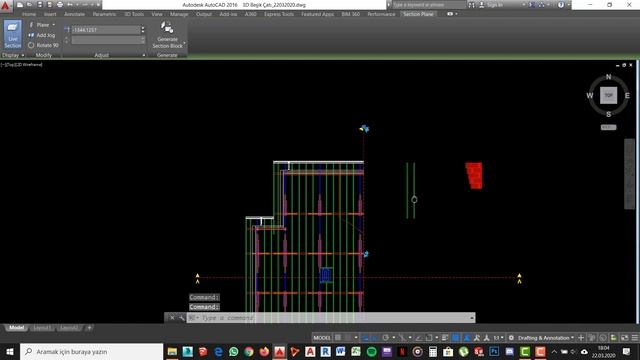
Task: Open Revit from the taskbar
Action: coord(325,351)
